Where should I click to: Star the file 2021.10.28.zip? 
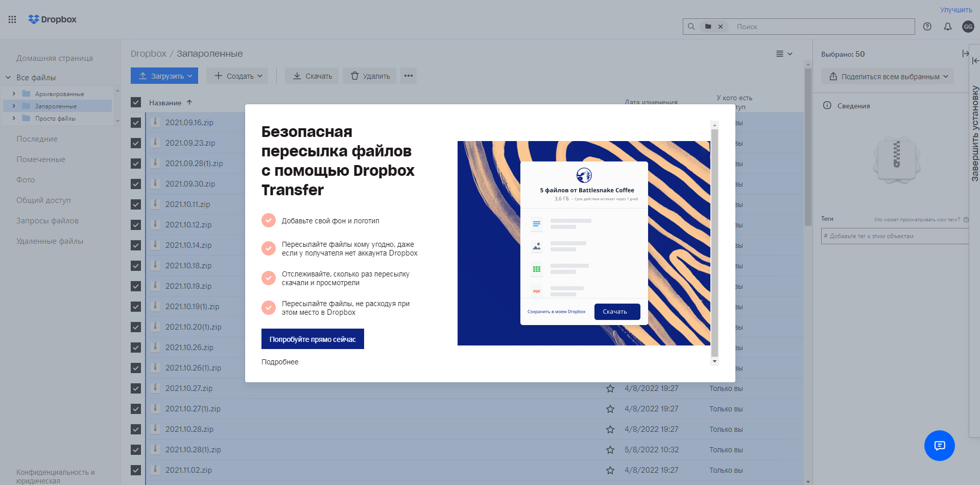[610, 429]
